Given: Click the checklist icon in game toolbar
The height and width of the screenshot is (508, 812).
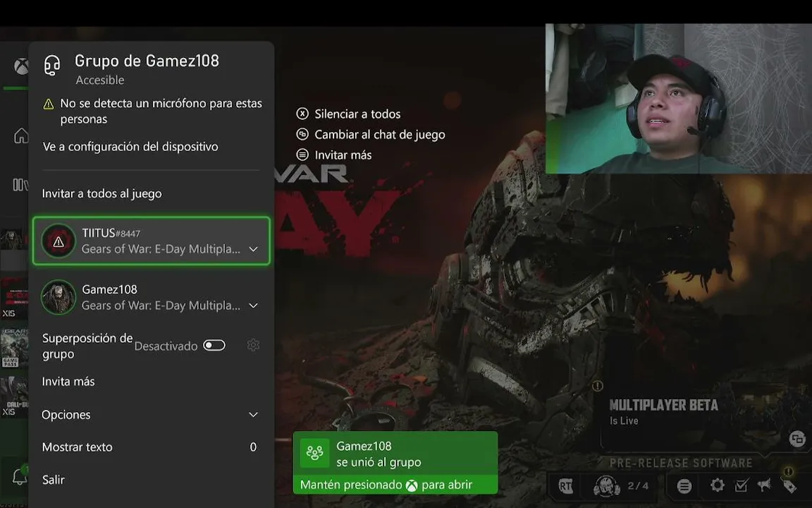Looking at the screenshot, I should pyautogui.click(x=742, y=485).
